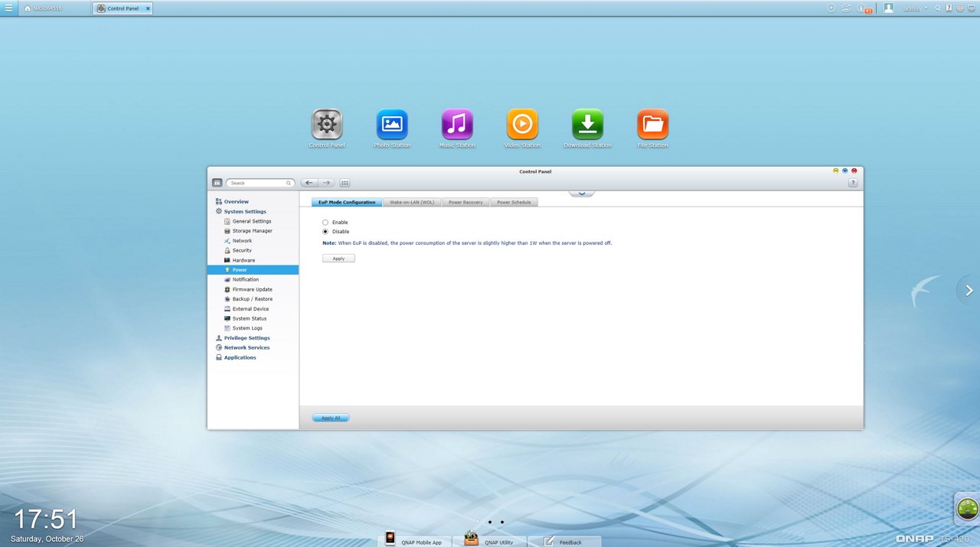The image size is (980, 547).
Task: Click the Feedback pencil icon
Action: click(549, 541)
